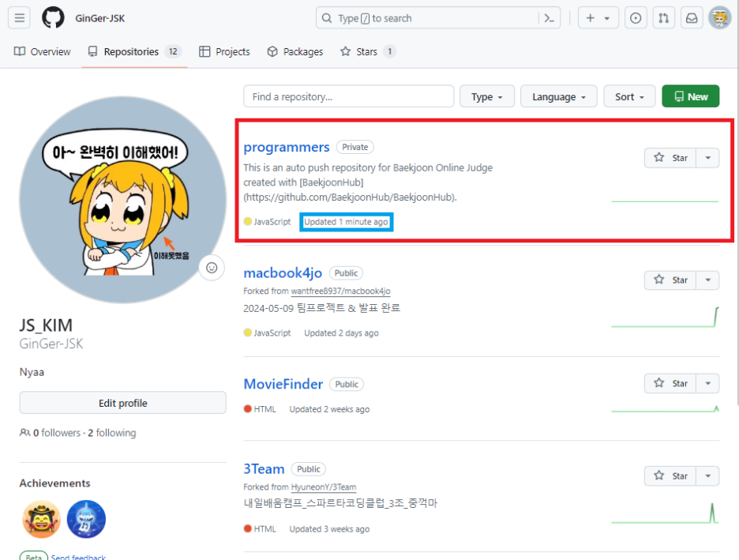Click the Send feedback link
The image size is (739, 560).
click(x=78, y=557)
